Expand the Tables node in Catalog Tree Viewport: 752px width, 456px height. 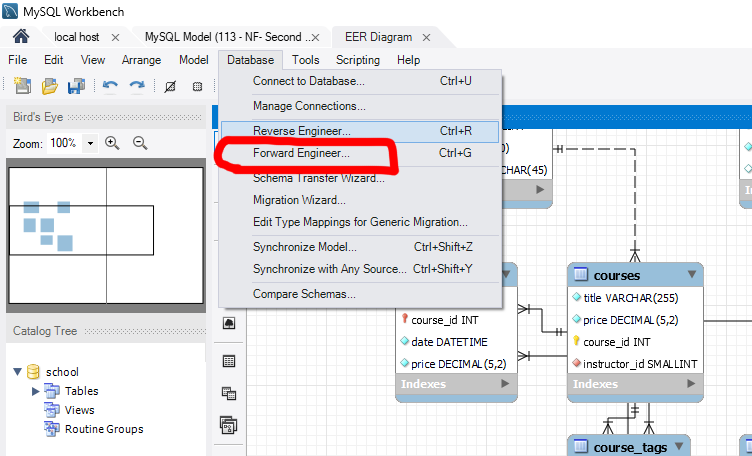click(x=35, y=391)
